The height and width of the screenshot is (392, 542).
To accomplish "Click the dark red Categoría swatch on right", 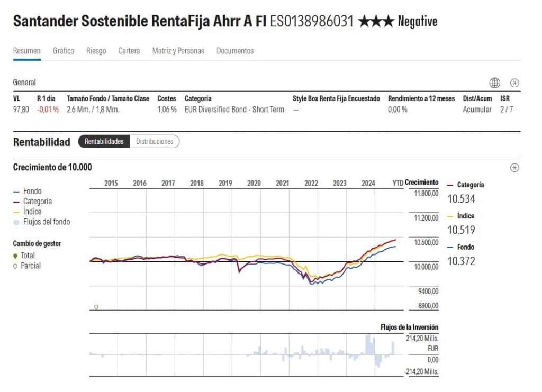I will click(x=450, y=185).
